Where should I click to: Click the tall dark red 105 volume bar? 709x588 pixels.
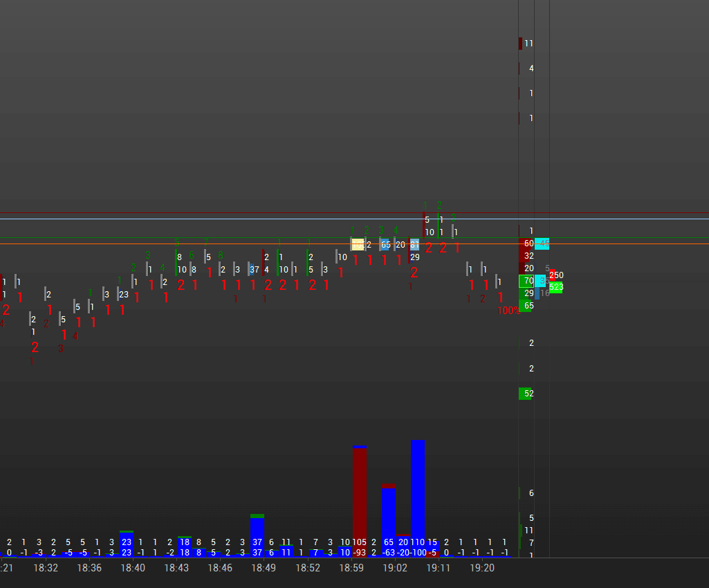tap(360, 501)
